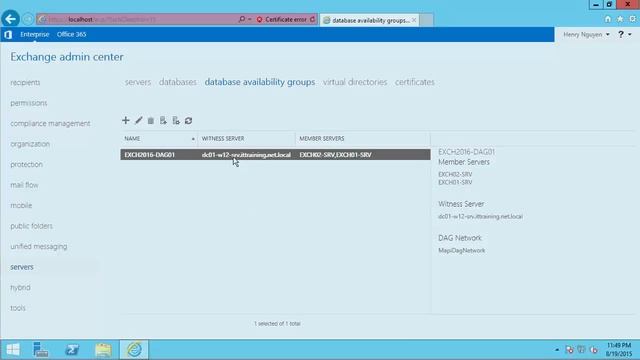Open Henry Nguyen user dropdown

587,35
